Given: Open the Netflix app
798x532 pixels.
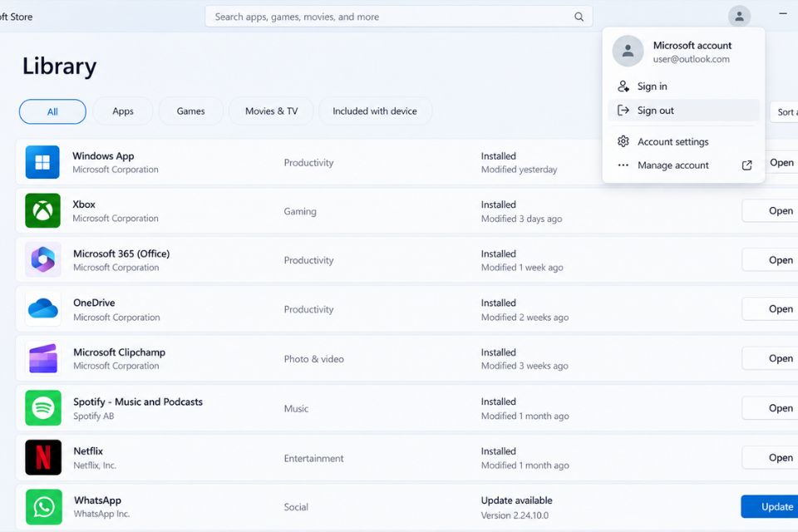Looking at the screenshot, I should [770, 458].
